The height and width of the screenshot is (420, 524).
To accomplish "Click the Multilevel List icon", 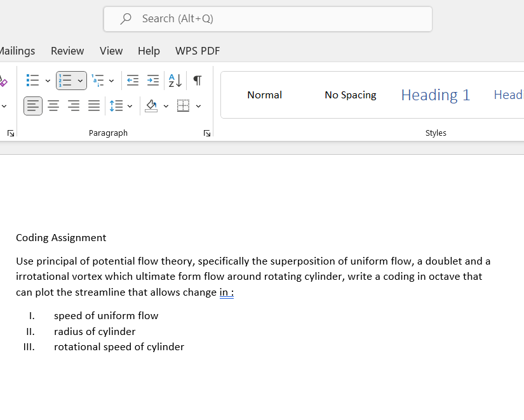I will (98, 81).
